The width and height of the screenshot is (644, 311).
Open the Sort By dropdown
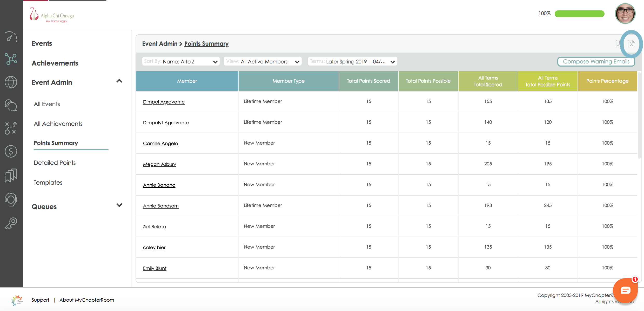click(x=181, y=62)
